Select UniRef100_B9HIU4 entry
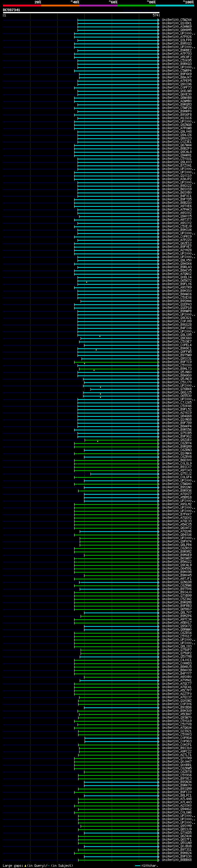The width and height of the screenshot is (197, 868). pos(176,230)
